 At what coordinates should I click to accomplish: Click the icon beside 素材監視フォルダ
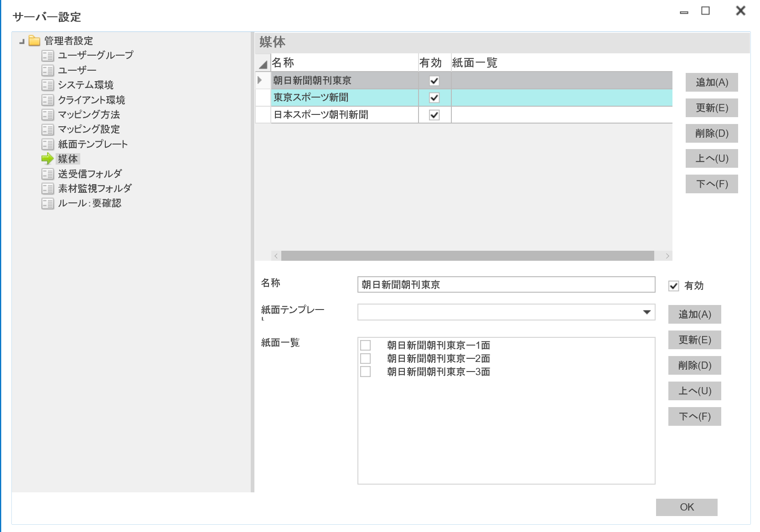click(48, 188)
